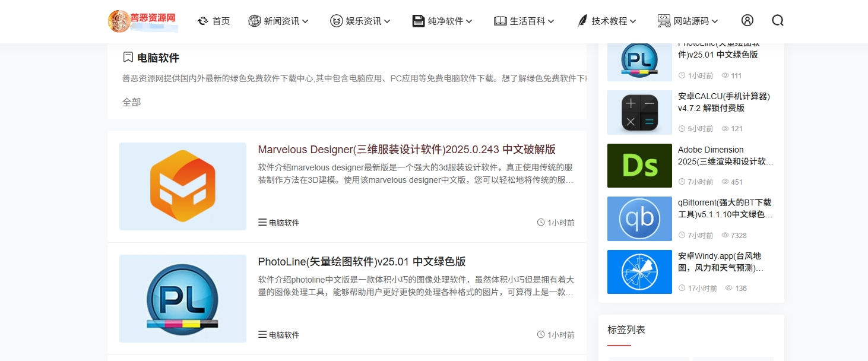Open the user account icon
This screenshot has width=868, height=361.
click(747, 21)
